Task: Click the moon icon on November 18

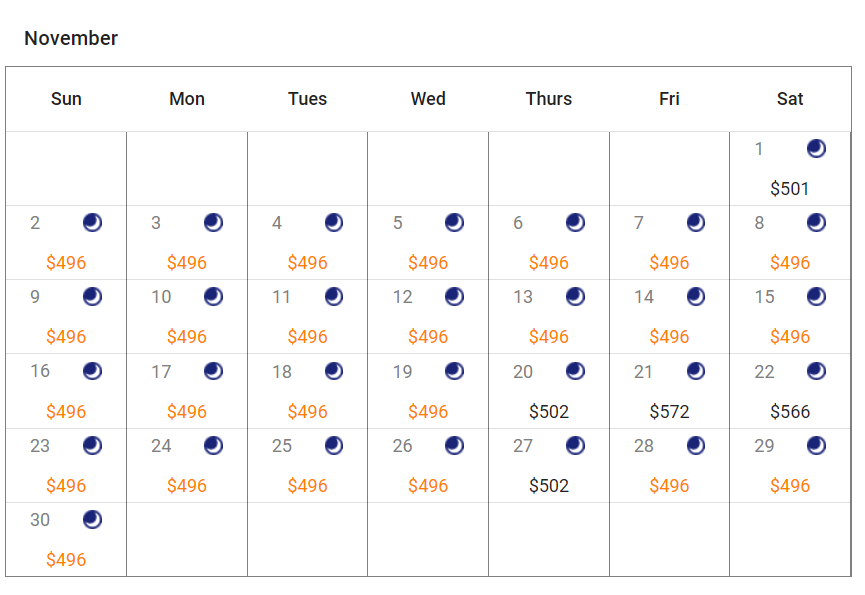Action: point(334,371)
